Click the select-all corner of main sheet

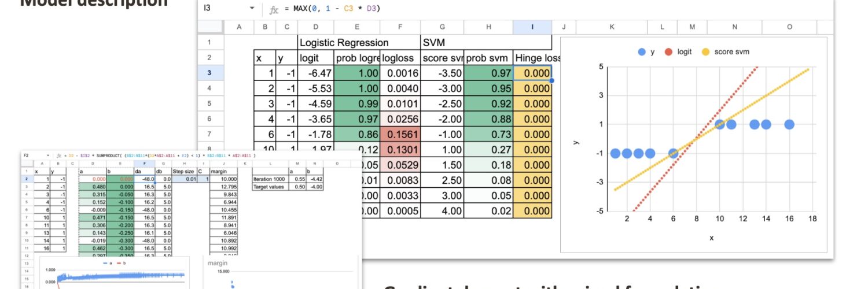[211, 27]
